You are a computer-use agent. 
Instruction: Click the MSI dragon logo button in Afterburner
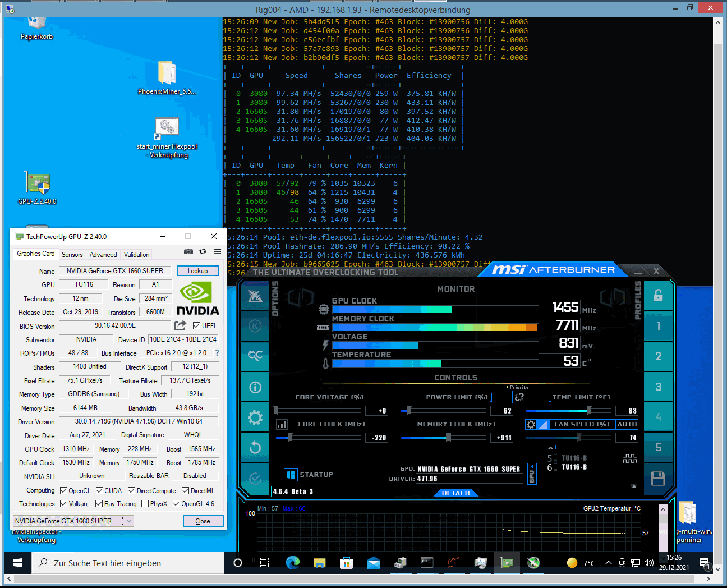pos(255,296)
